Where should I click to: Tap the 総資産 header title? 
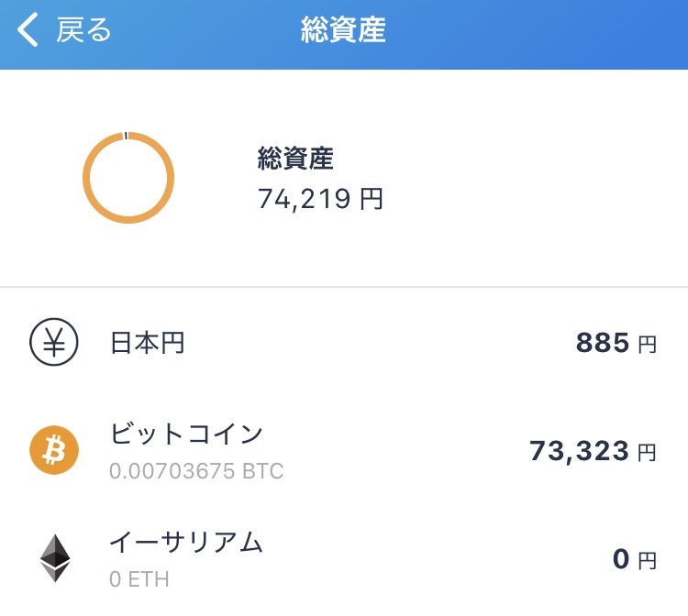coord(343,30)
